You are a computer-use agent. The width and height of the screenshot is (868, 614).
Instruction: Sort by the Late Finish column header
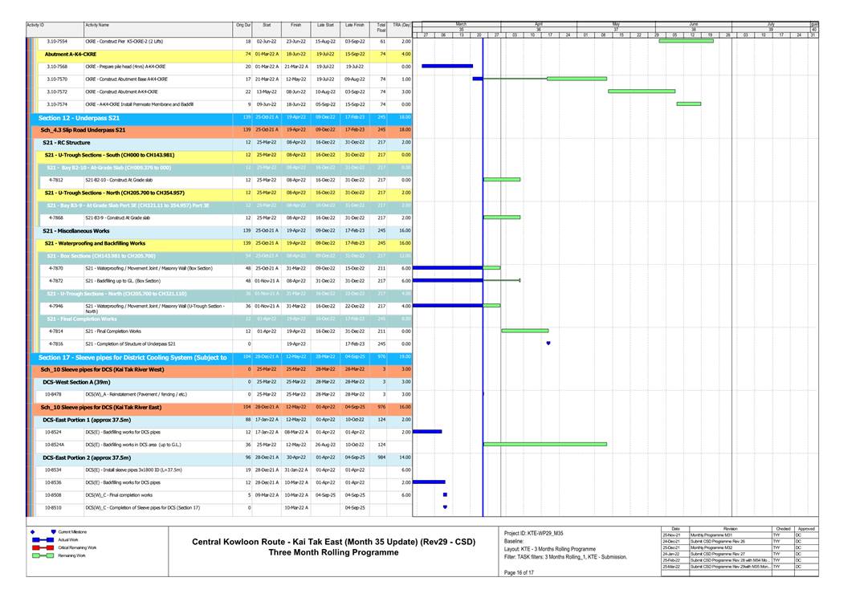pyautogui.click(x=354, y=26)
